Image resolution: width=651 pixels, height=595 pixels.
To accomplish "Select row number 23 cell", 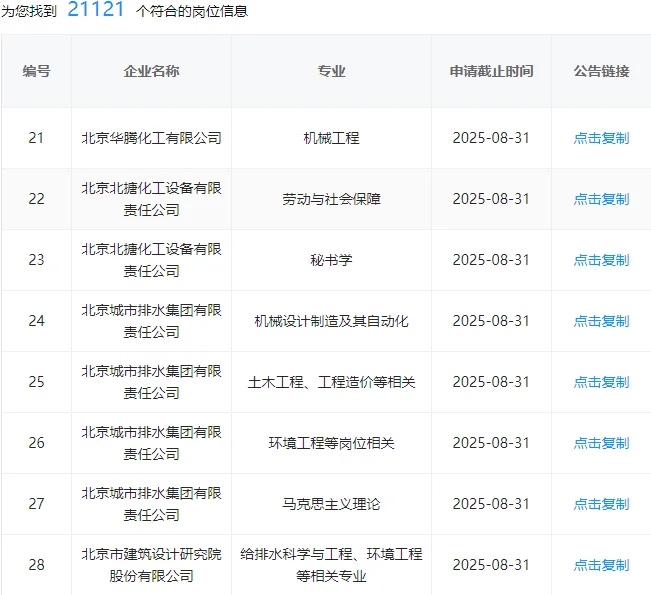I will [37, 260].
